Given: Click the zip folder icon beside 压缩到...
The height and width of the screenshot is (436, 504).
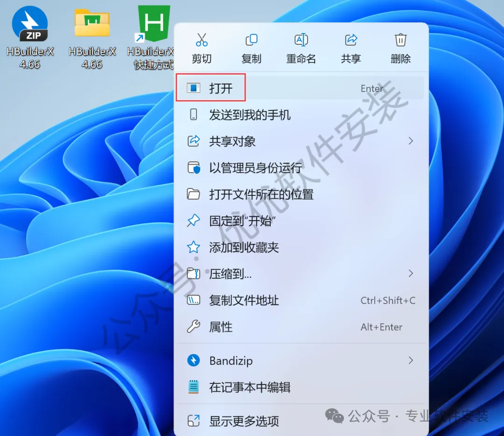Looking at the screenshot, I should (194, 273).
